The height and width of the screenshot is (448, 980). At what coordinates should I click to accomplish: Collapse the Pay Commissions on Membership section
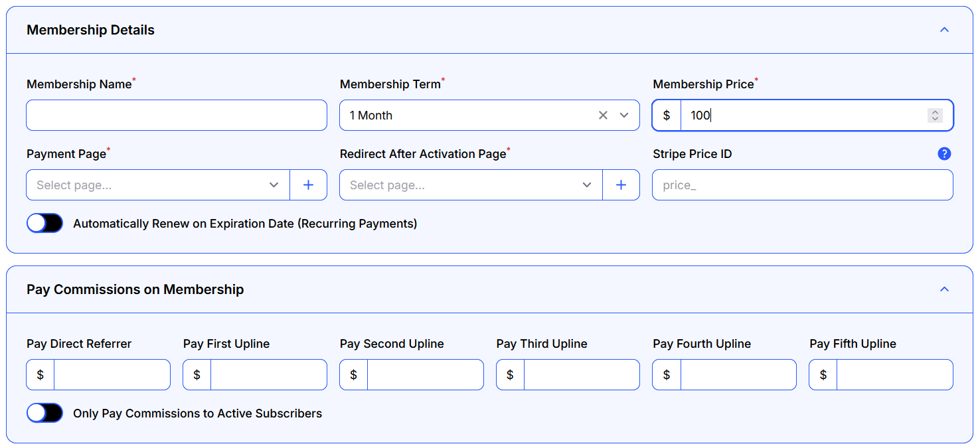944,289
